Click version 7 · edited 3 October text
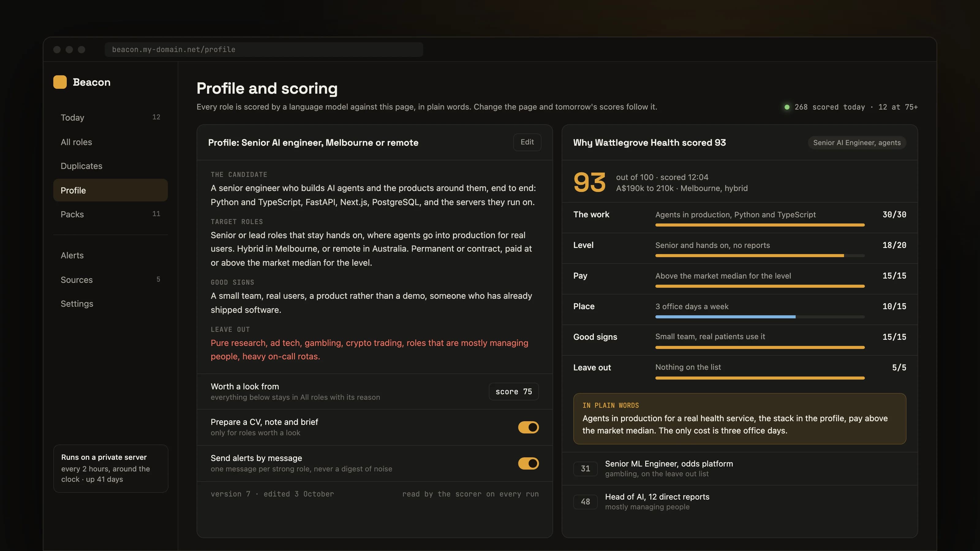 pyautogui.click(x=272, y=494)
